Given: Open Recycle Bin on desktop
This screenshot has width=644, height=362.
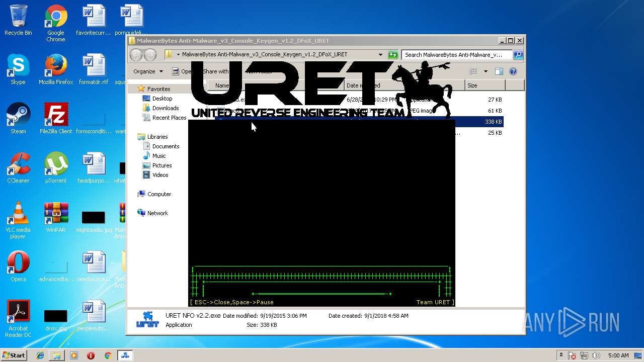Looking at the screenshot, I should pyautogui.click(x=18, y=20).
